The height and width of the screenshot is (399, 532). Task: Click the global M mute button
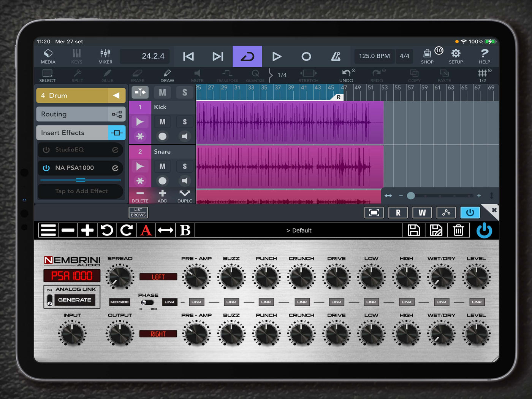tap(162, 92)
